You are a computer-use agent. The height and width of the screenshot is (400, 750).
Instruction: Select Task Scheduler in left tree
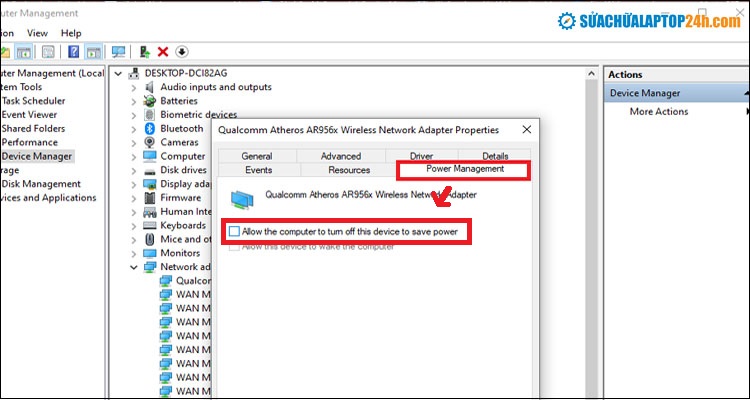click(37, 101)
